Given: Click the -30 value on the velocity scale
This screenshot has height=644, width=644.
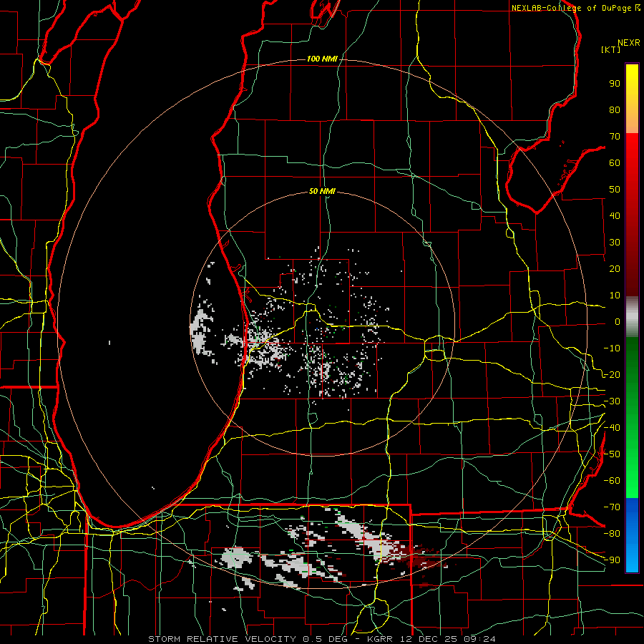Looking at the screenshot, I should coord(612,401).
